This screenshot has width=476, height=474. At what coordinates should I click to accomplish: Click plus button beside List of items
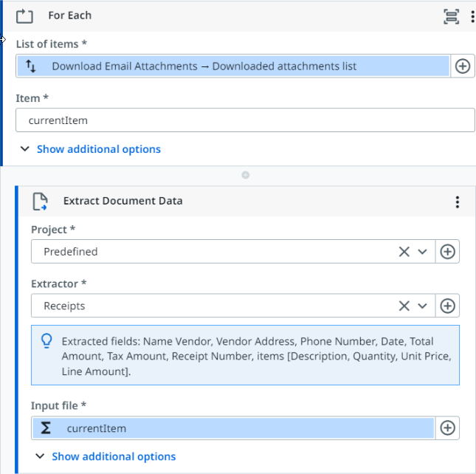point(462,66)
